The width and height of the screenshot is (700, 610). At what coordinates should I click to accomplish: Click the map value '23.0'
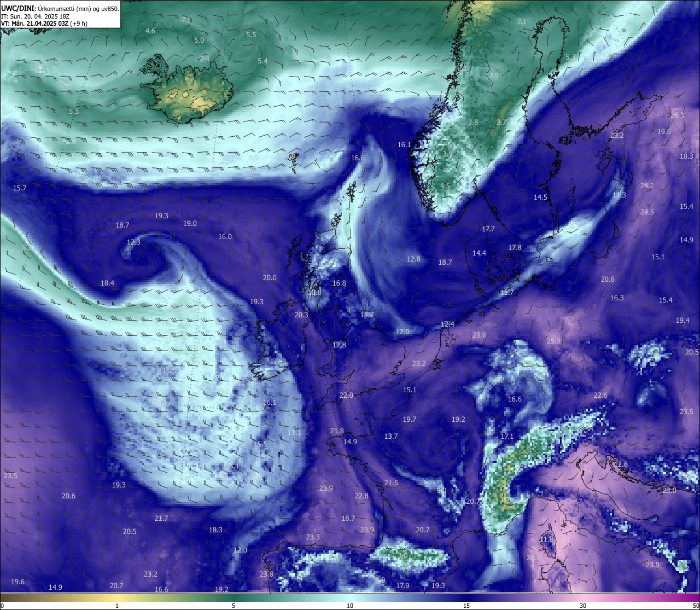[669, 491]
